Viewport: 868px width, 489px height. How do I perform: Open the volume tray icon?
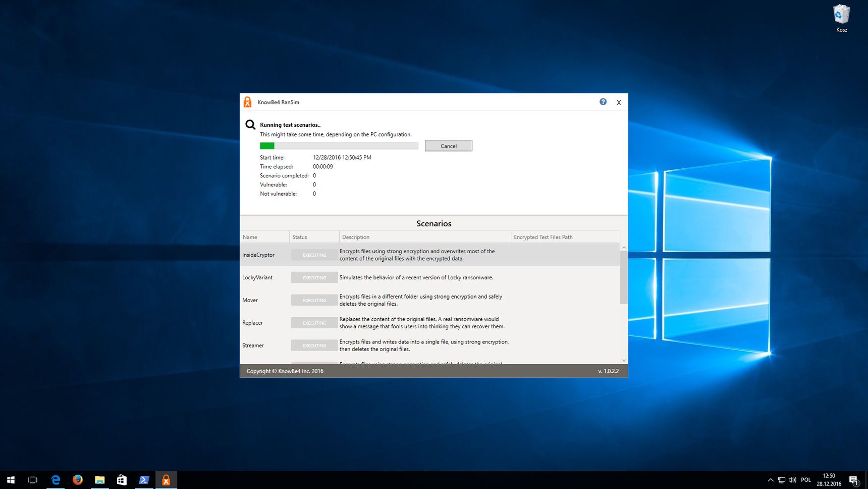(792, 480)
